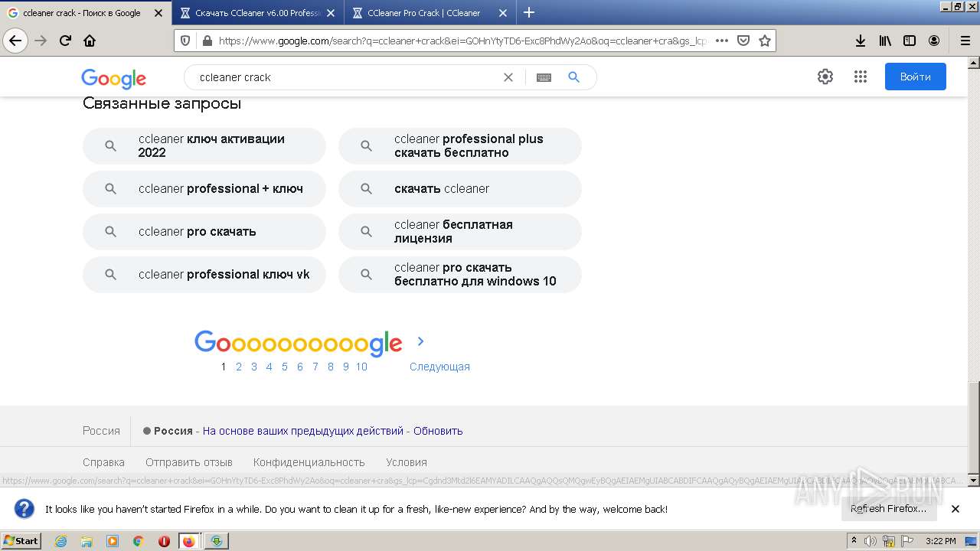This screenshot has height=551, width=980.
Task: Bookmark this page with the star
Action: (765, 41)
